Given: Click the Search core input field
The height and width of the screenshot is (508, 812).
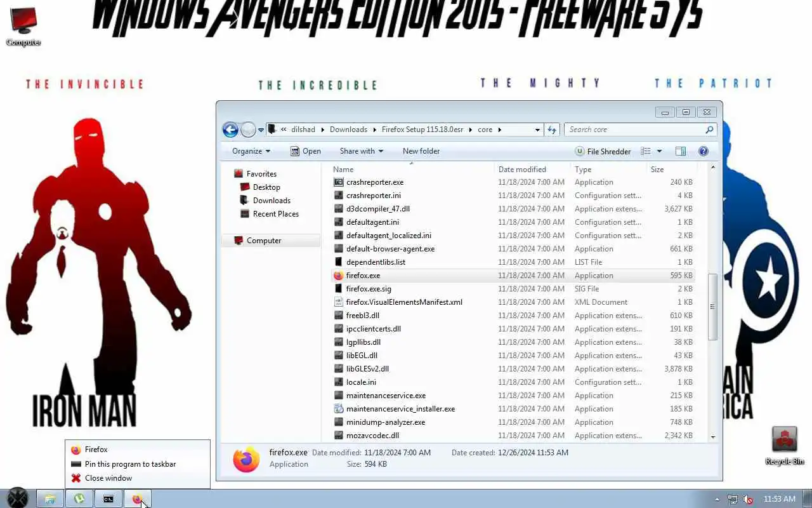Looking at the screenshot, I should (x=633, y=130).
